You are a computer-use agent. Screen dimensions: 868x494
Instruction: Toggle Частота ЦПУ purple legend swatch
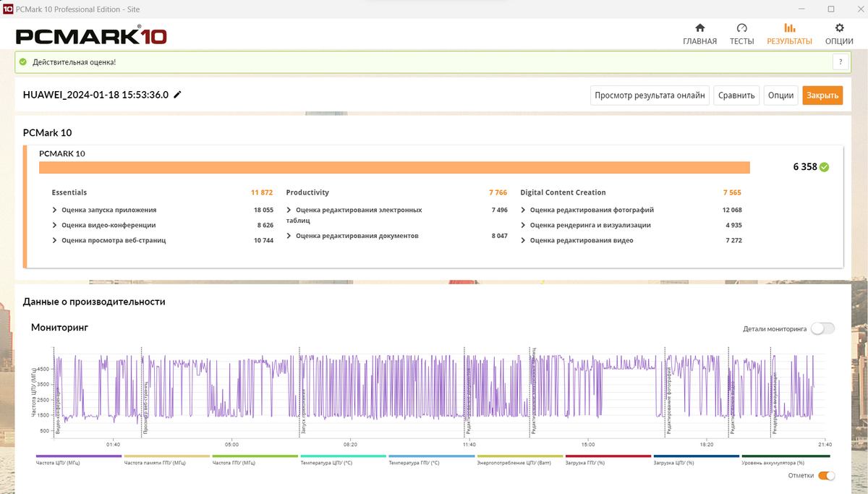(x=78, y=456)
